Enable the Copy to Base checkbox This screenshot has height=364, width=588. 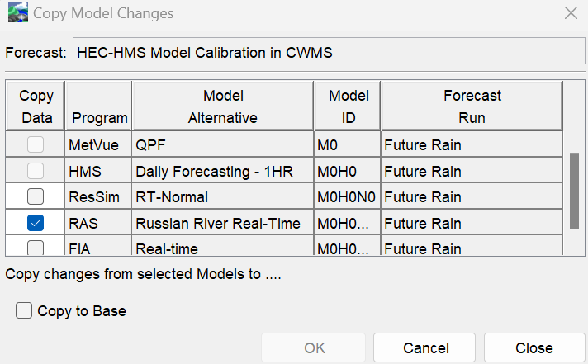24,310
